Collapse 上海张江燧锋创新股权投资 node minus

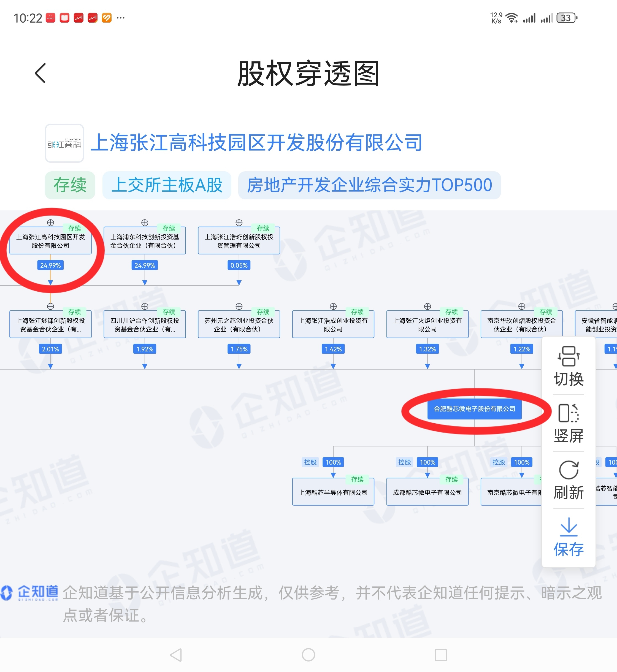[50, 307]
